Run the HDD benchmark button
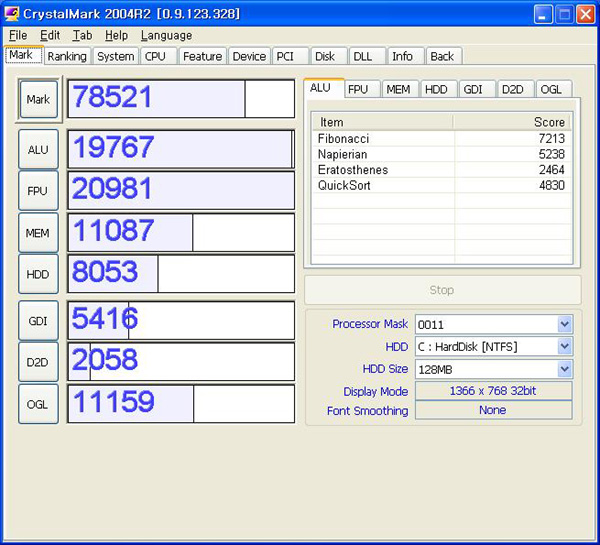 coord(38,274)
